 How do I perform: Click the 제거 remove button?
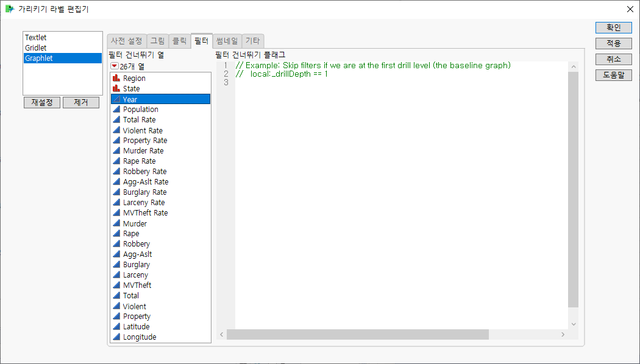(x=81, y=102)
